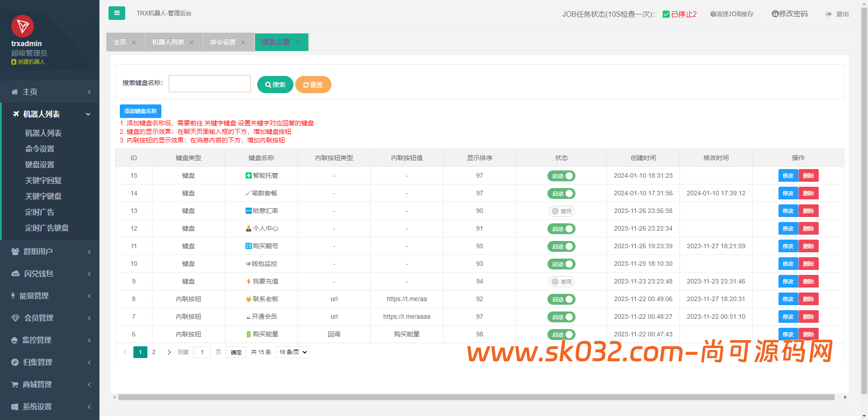
Task: Open 归集管理 via the compass icon
Action: point(15,362)
